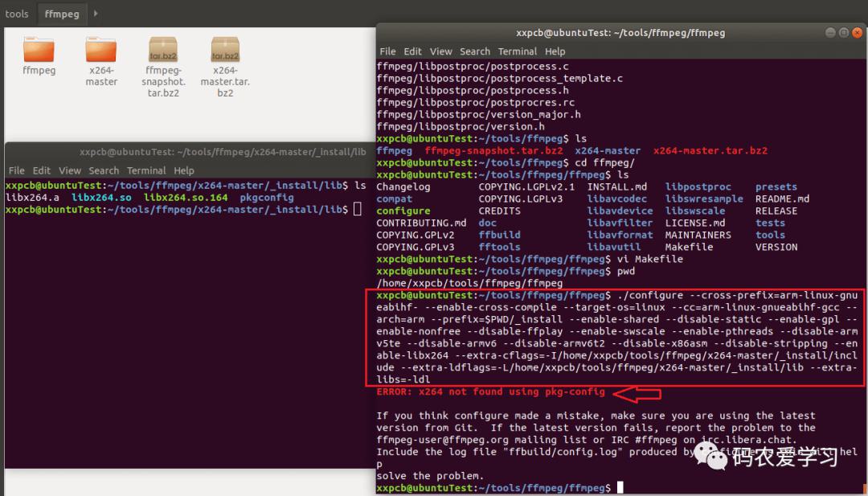Open Edit menu in left terminal
The image size is (868, 496).
click(x=42, y=170)
